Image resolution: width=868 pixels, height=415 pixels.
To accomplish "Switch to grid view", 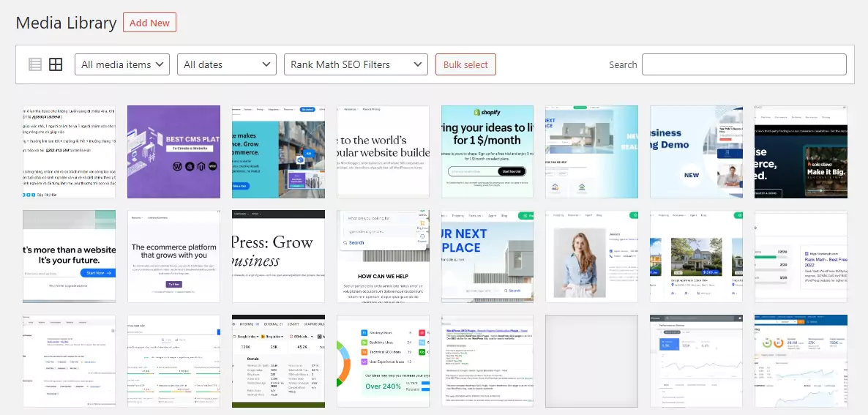I will coord(56,64).
